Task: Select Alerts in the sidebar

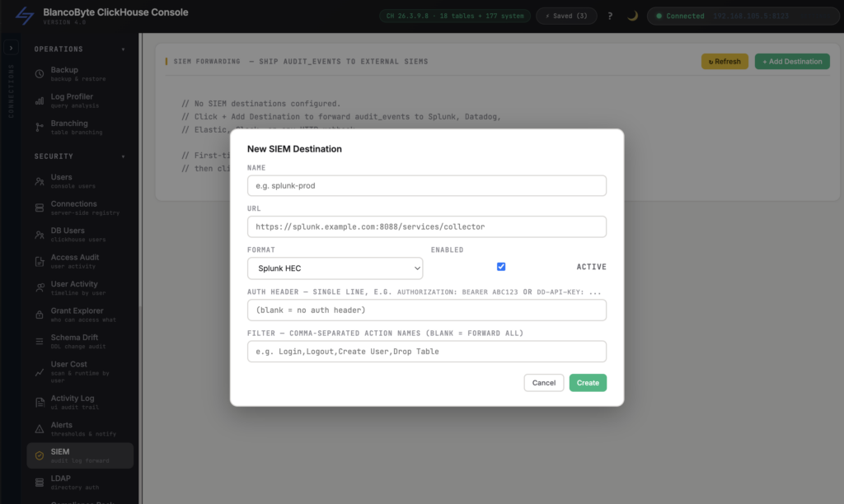Action: (80, 429)
